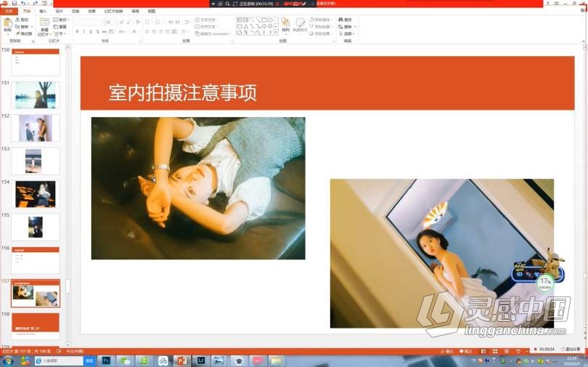Open the Transitions ribbon tab
Viewport: 588px width, 367px height.
click(75, 11)
